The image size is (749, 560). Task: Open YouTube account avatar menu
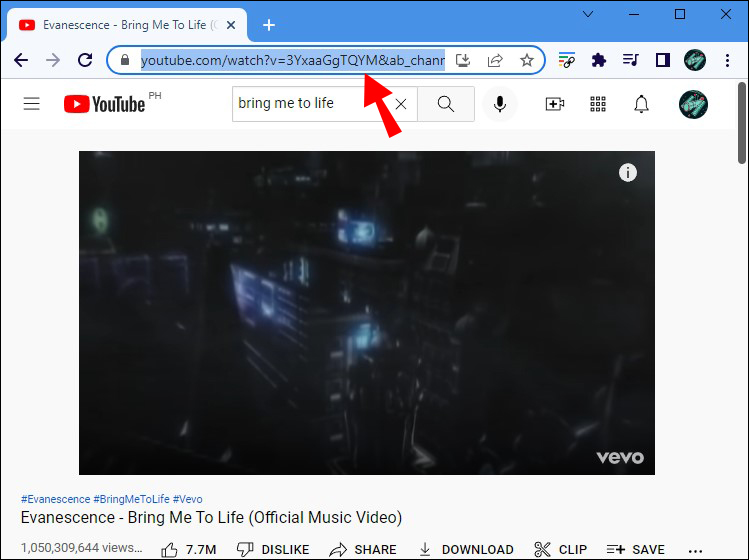(x=693, y=104)
